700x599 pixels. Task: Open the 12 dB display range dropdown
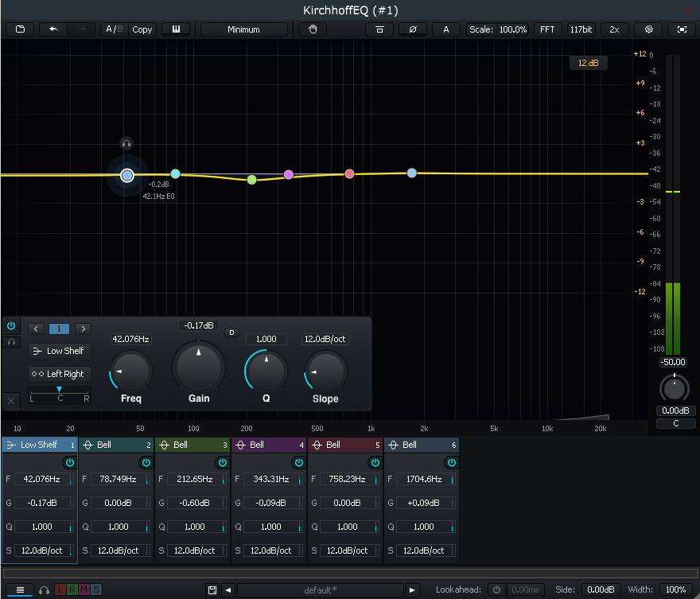(589, 63)
